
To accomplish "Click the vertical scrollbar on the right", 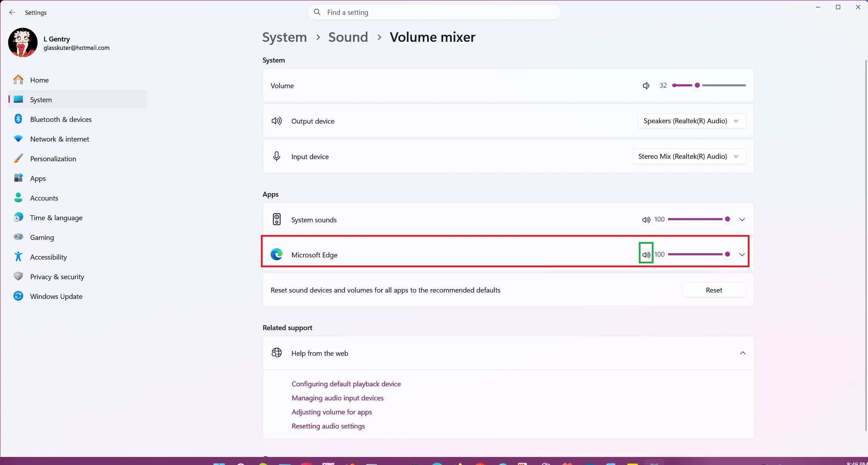I will tap(866, 245).
